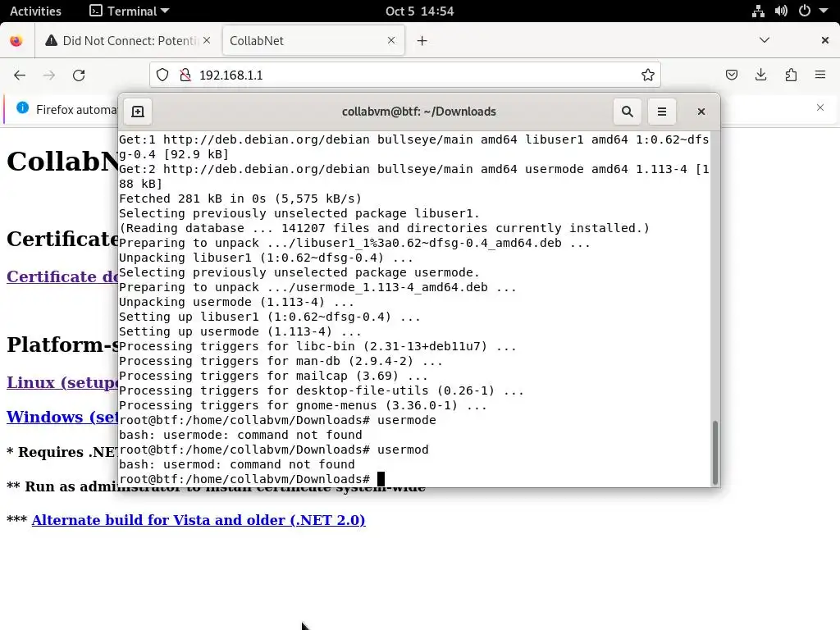The width and height of the screenshot is (840, 630).
Task: Bookmark this page with the star icon
Action: click(x=648, y=75)
